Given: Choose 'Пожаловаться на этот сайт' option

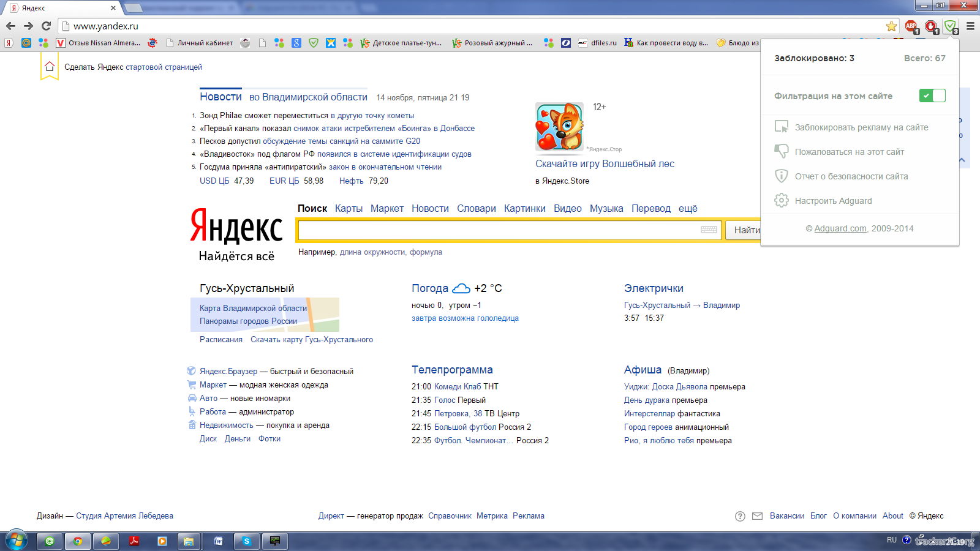Looking at the screenshot, I should [x=849, y=152].
